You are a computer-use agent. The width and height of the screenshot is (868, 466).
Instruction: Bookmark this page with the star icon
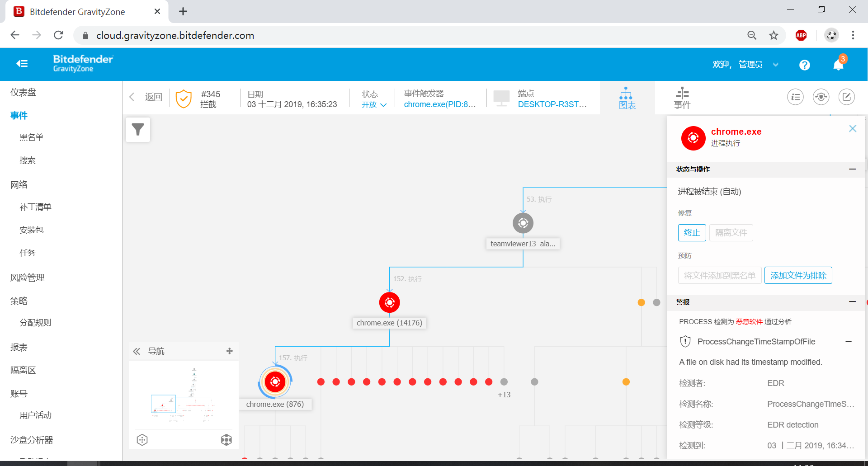(x=774, y=35)
